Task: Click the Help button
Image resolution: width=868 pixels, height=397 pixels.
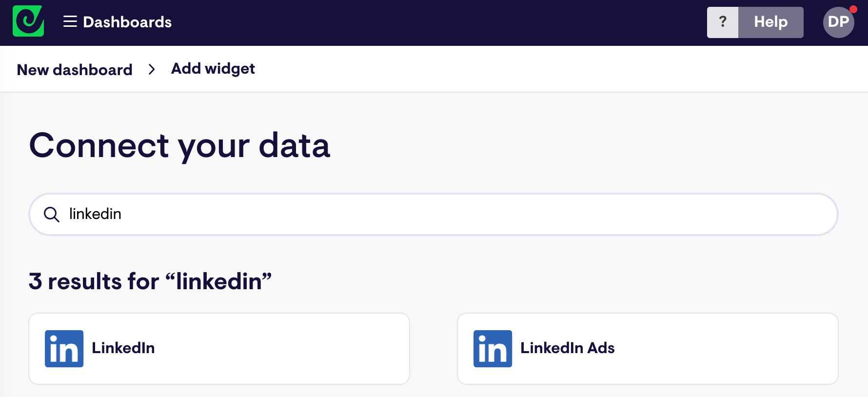Action: coord(771,22)
